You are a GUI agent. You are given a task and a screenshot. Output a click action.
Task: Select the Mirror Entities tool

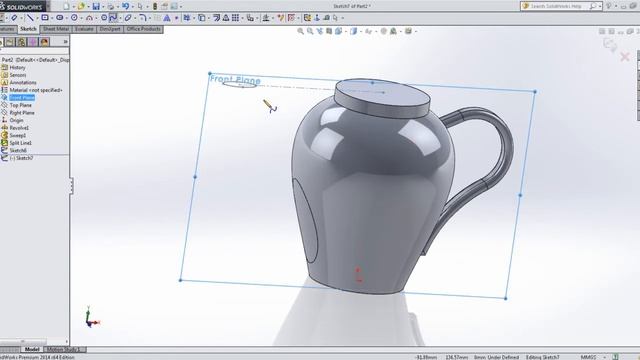point(226,18)
